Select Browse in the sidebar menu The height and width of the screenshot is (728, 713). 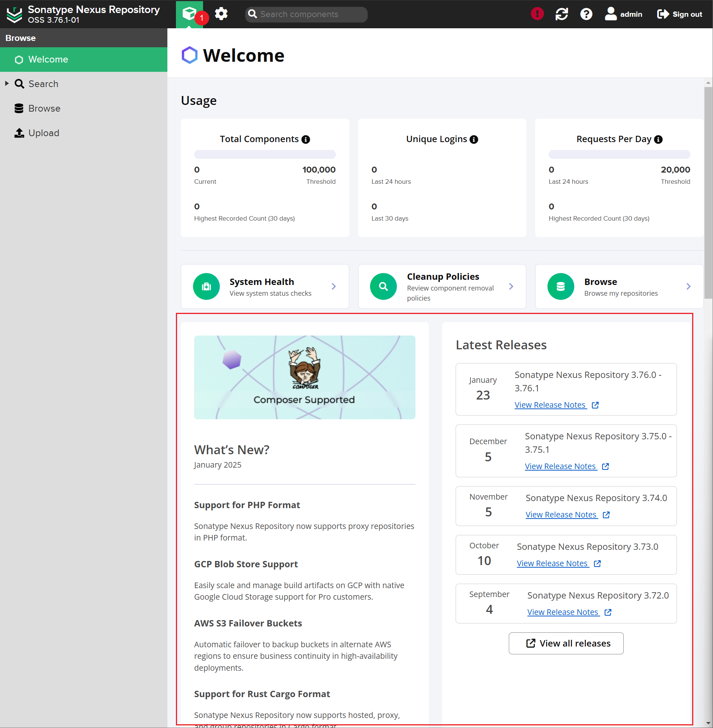[x=84, y=108]
